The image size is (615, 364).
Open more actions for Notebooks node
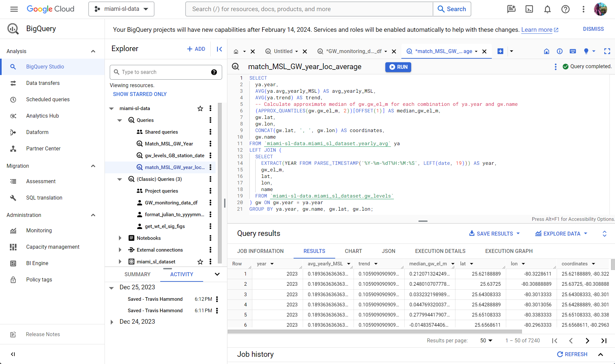[x=210, y=238]
